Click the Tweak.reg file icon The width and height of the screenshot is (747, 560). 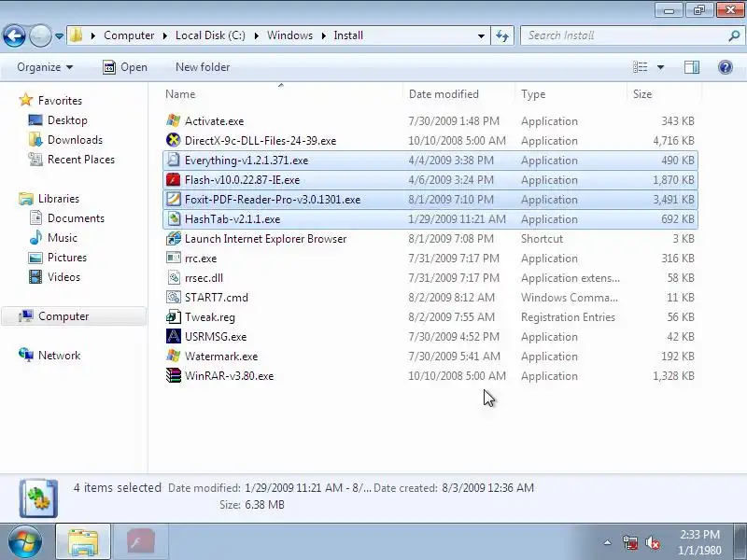[174, 316]
